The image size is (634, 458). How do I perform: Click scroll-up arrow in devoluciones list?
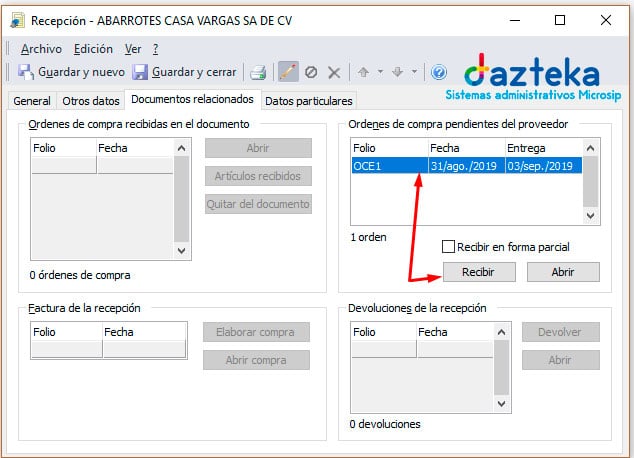pyautogui.click(x=501, y=332)
